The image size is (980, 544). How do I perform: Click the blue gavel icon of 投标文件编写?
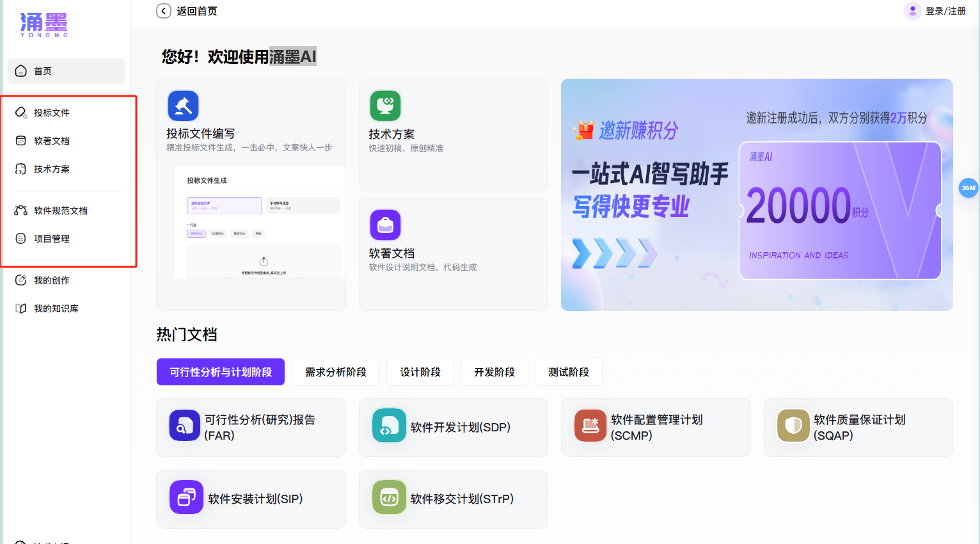point(183,106)
